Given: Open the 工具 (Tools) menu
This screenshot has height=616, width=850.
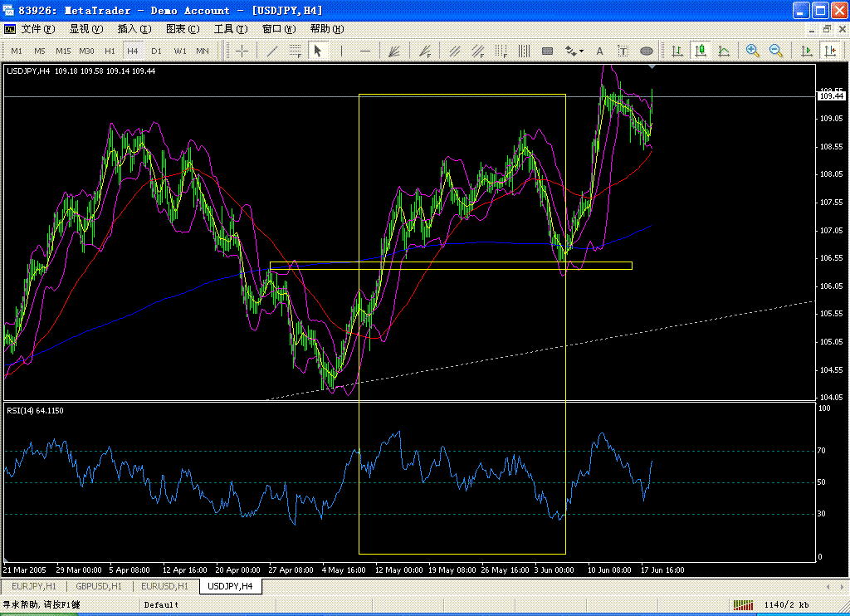Looking at the screenshot, I should pyautogui.click(x=230, y=29).
